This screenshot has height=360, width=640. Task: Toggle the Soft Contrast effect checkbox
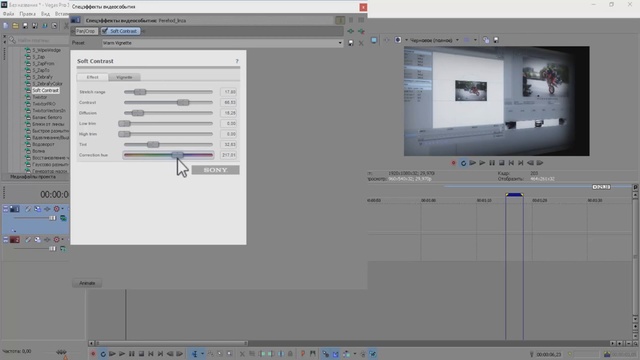click(105, 31)
